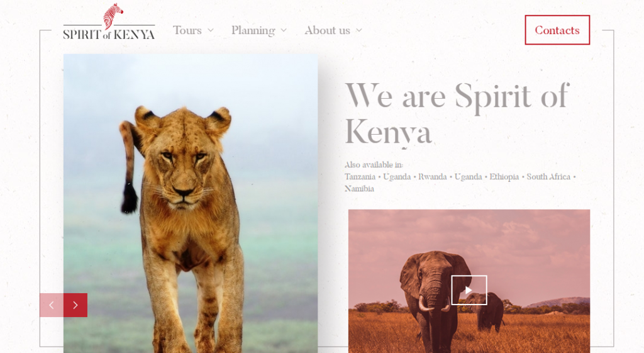Open the About us menu item
This screenshot has height=353, width=644.
tap(327, 30)
